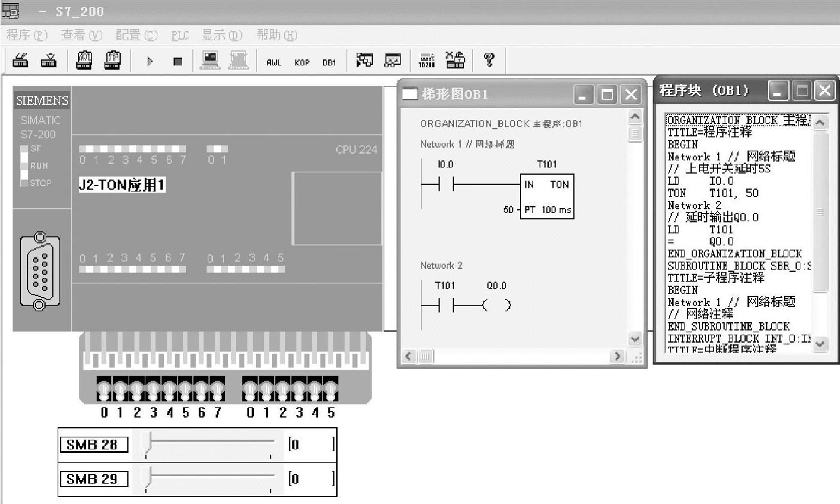
Task: Open the state table icon
Action: pos(393,61)
